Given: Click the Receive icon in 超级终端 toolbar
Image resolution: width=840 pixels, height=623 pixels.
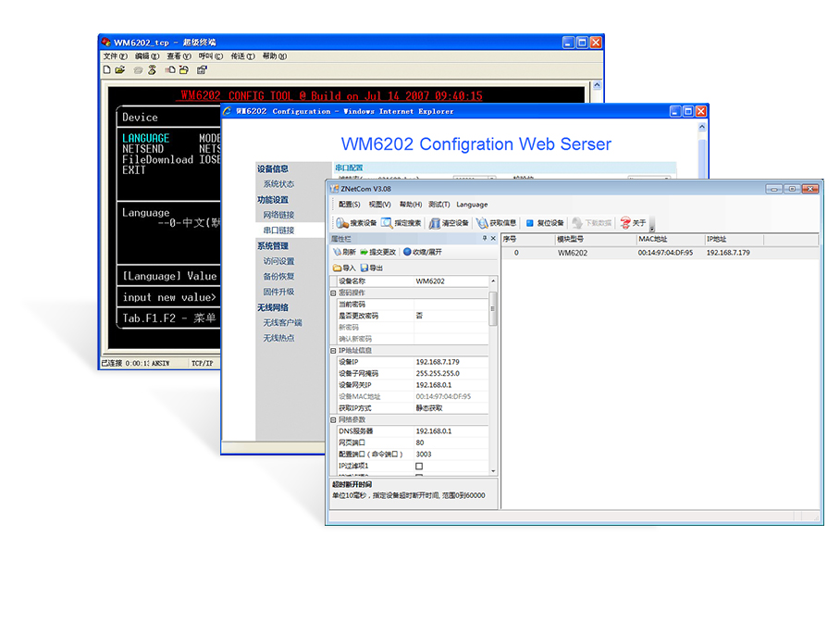Looking at the screenshot, I should 184,69.
